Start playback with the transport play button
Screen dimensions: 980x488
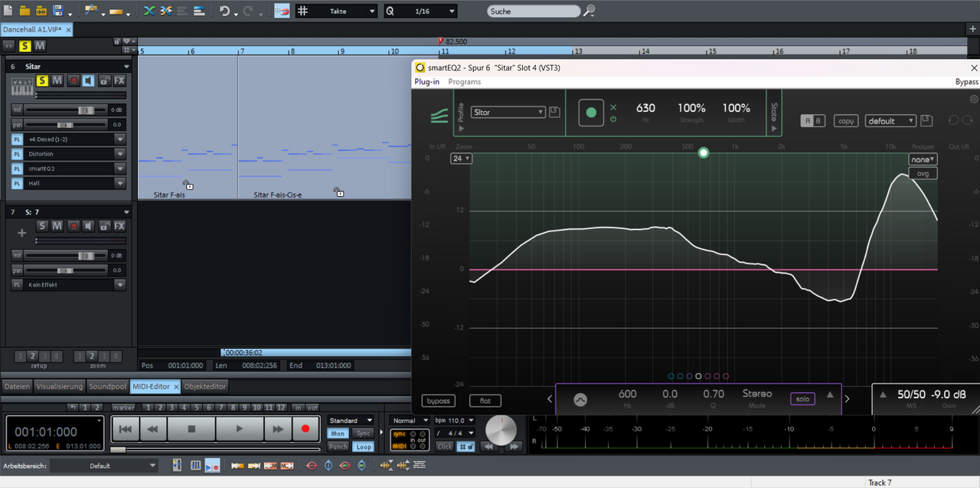tap(240, 429)
